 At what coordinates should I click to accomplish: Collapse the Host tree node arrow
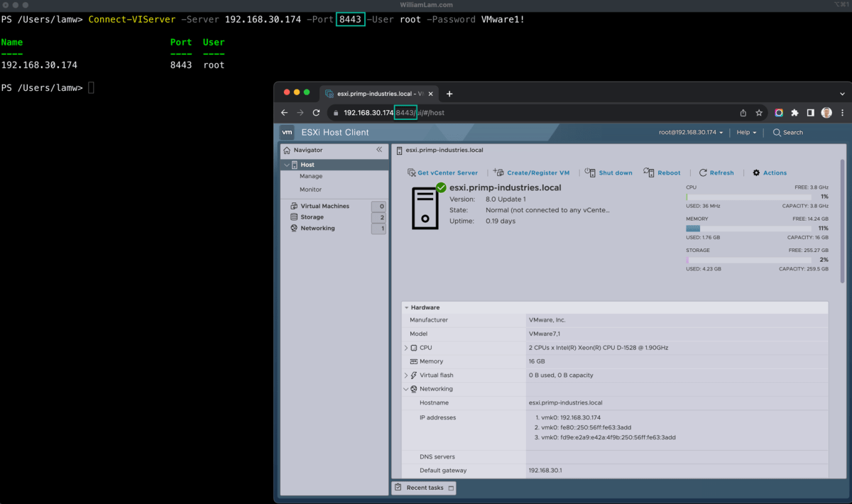(x=287, y=165)
